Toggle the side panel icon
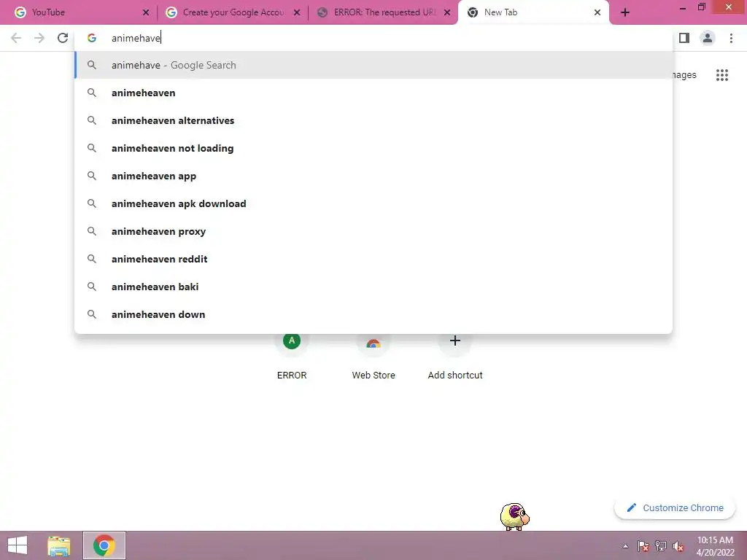Viewport: 747px width, 560px height. point(684,38)
